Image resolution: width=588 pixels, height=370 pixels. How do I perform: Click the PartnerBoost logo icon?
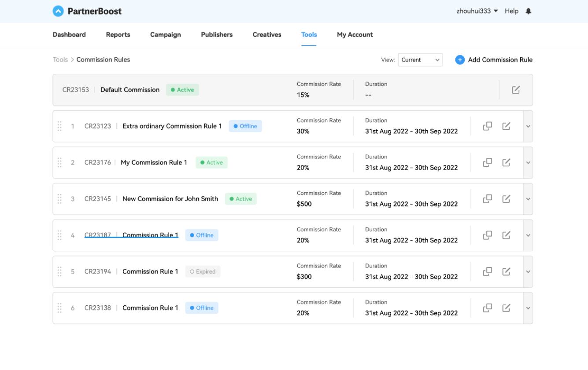(x=58, y=11)
